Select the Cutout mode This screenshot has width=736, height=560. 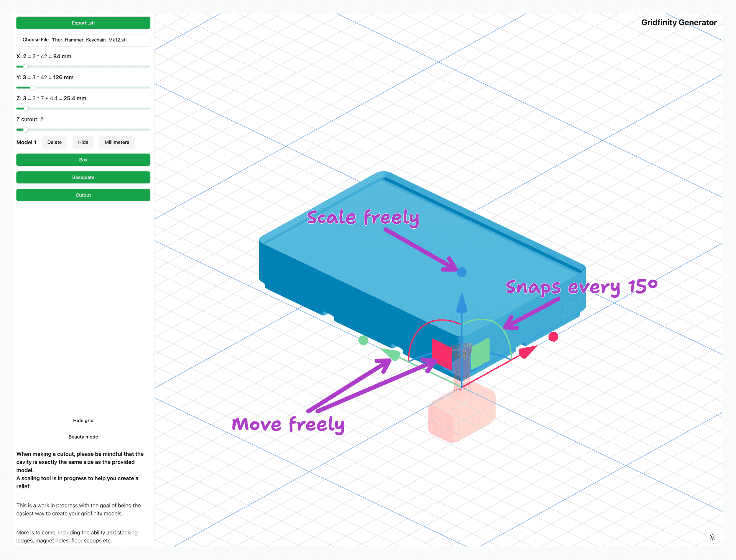tap(83, 195)
